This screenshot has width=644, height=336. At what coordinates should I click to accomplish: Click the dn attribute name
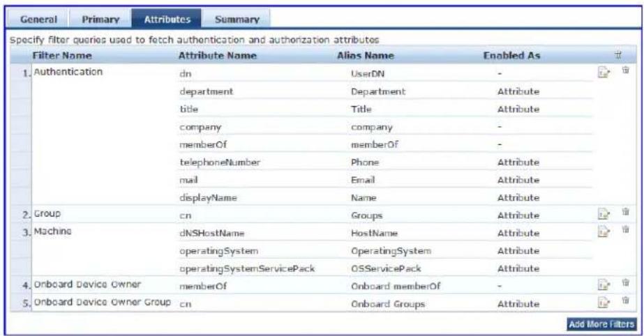point(186,74)
